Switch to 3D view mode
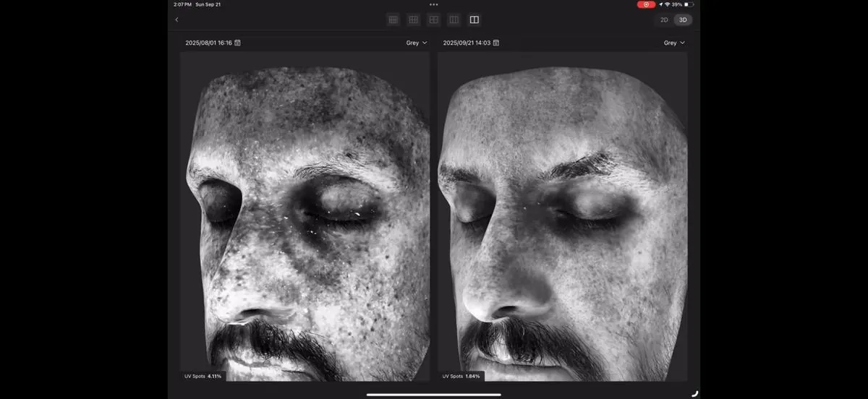The height and width of the screenshot is (399, 868). click(x=682, y=20)
